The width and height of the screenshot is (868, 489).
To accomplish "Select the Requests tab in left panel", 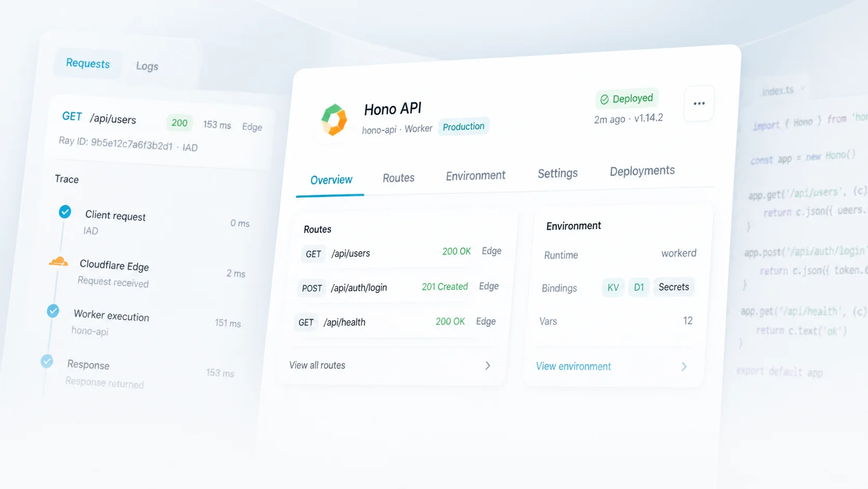I will 88,63.
